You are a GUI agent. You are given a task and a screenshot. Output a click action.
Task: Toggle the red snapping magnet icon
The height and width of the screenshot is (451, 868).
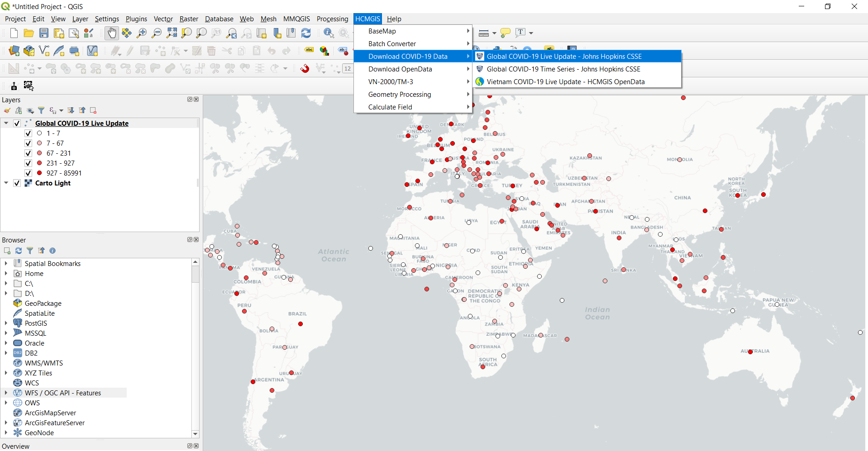point(305,68)
